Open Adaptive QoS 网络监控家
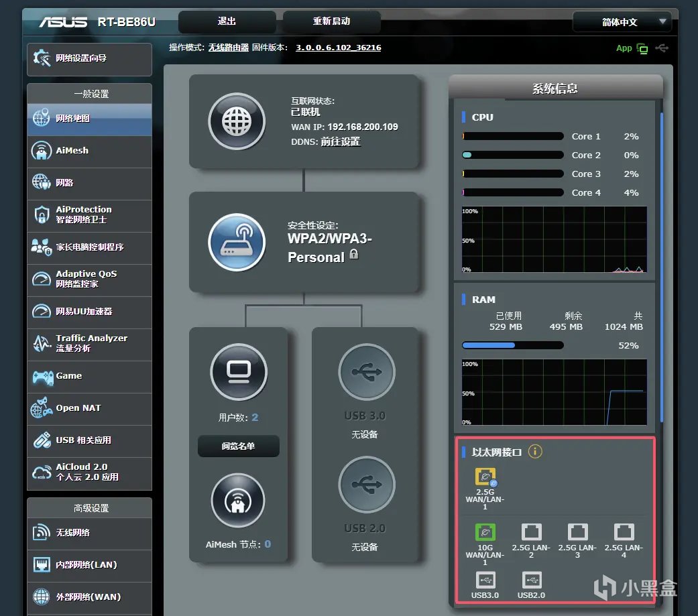 point(89,280)
